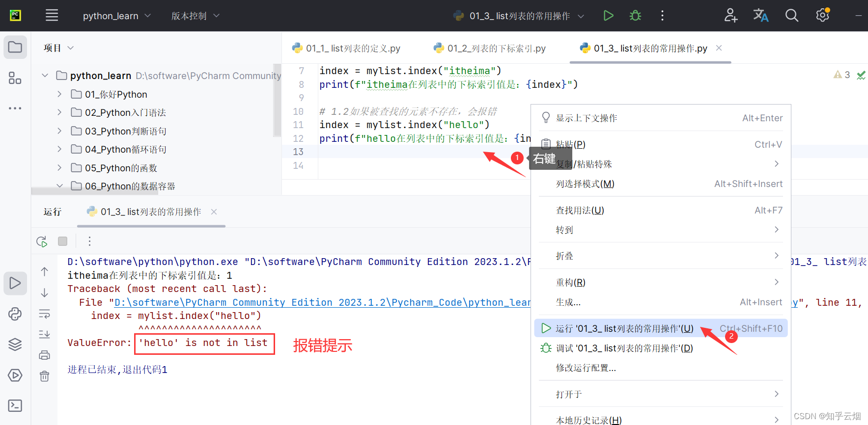Stop the running process square button
The width and height of the screenshot is (868, 425).
(62, 241)
